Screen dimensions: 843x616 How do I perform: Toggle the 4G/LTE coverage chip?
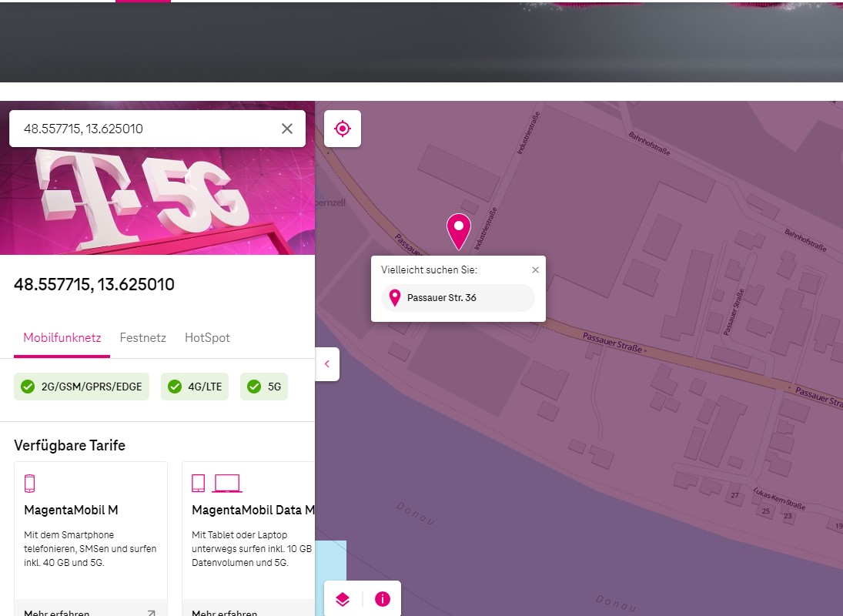point(195,387)
